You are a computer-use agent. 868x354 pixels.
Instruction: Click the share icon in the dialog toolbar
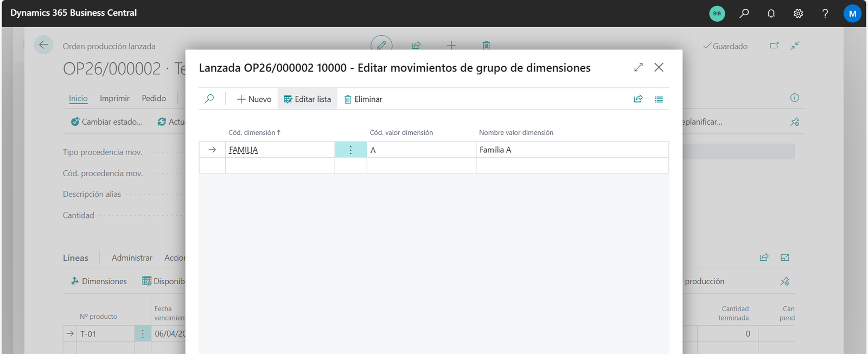[x=638, y=99]
